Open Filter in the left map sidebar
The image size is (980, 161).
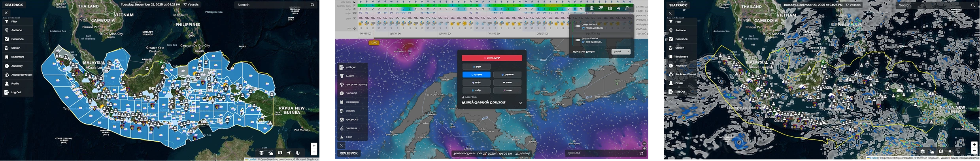click(14, 21)
